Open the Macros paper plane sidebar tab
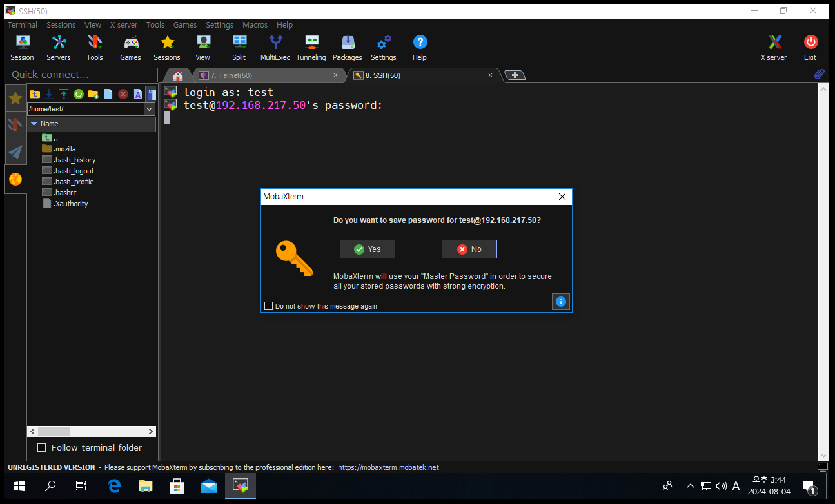835x504 pixels. (15, 152)
